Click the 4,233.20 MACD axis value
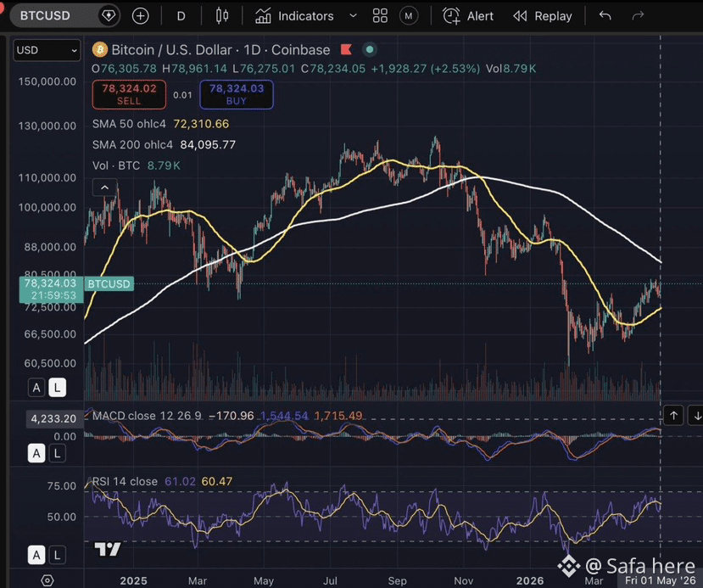Image resolution: width=703 pixels, height=588 pixels. [x=53, y=419]
